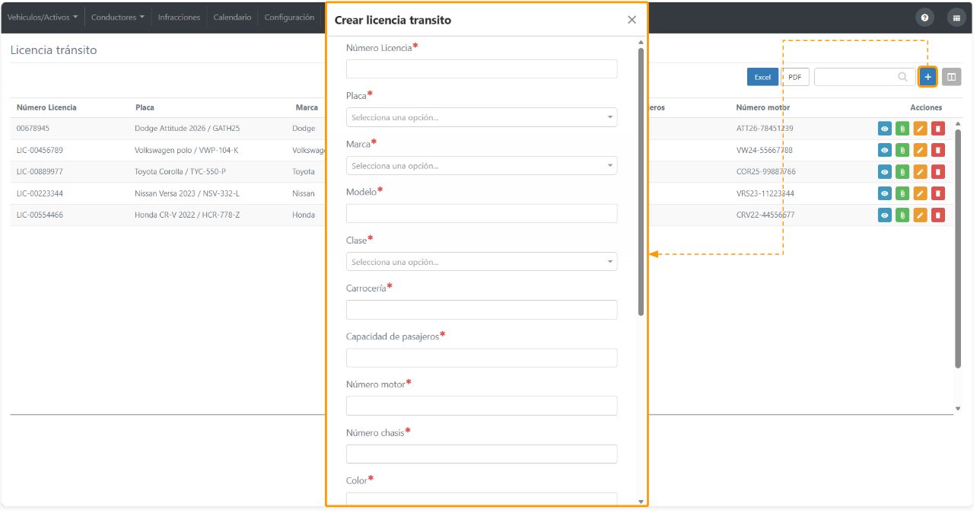View the CRV22-44556677 row with eye icon
Image resolution: width=980 pixels, height=513 pixels.
click(x=885, y=215)
